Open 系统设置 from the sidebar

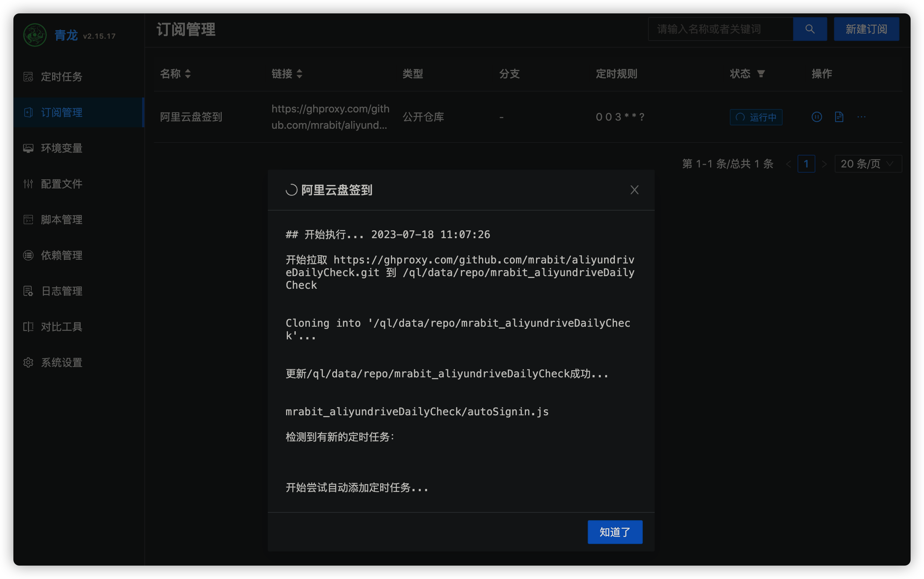(x=61, y=362)
